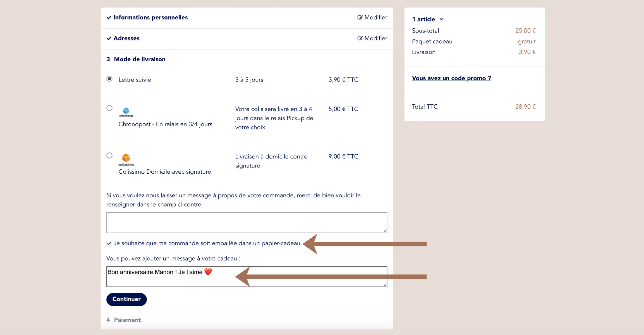
Task: Click edit pencil icon beside Informations personnelles
Action: (x=360, y=17)
